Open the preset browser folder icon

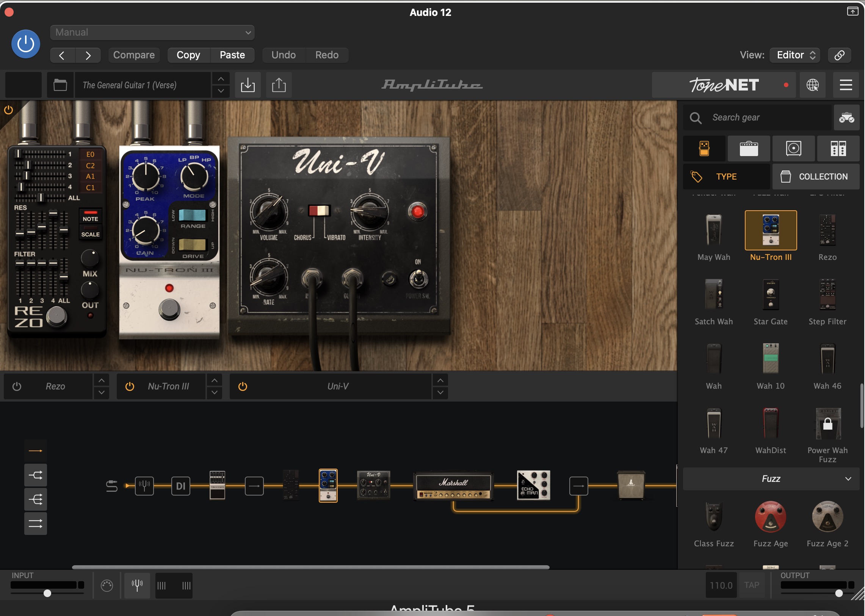tap(60, 85)
